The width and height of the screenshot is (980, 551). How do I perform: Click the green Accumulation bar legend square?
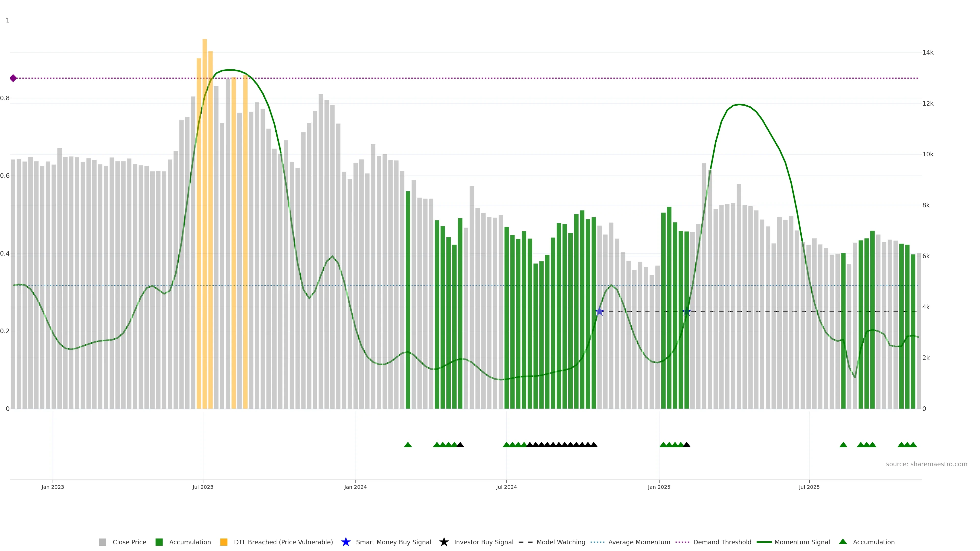[159, 542]
